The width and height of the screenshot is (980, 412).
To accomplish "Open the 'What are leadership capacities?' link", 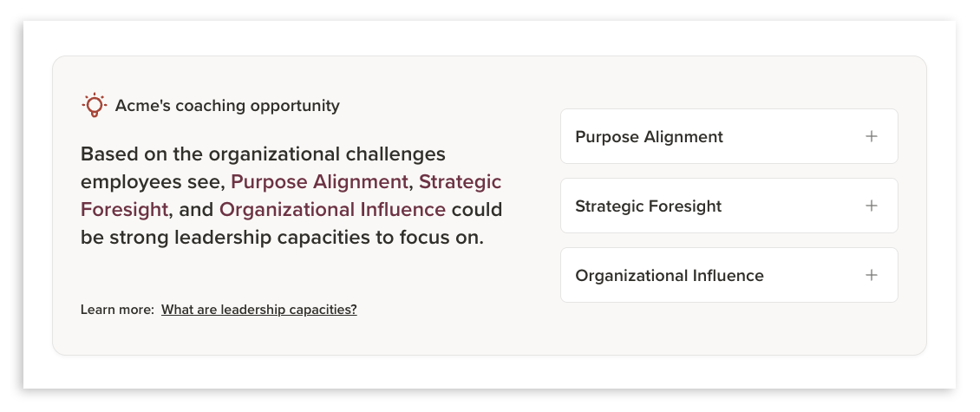I will pos(258,310).
